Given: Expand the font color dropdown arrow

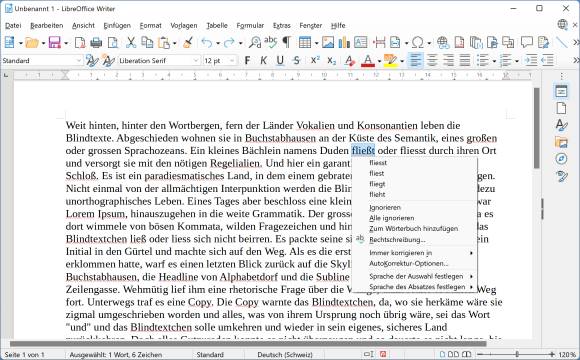Looking at the screenshot, I should pyautogui.click(x=379, y=61).
